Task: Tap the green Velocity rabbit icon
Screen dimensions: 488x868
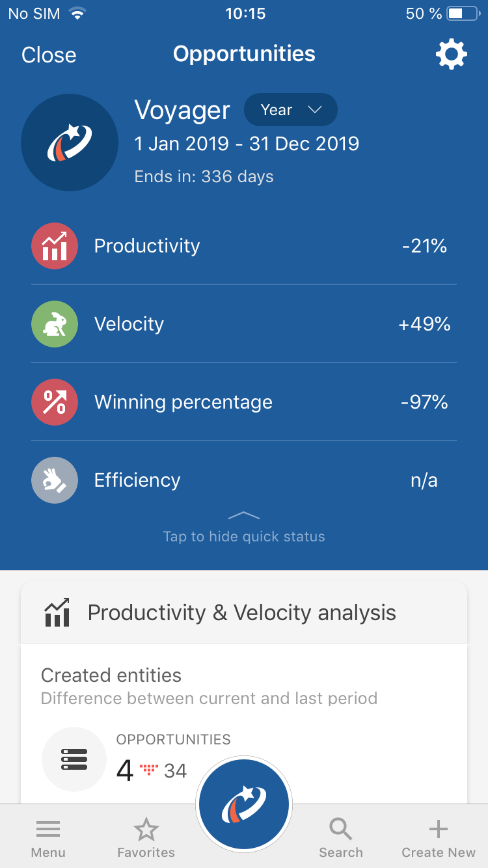Action: tap(55, 324)
